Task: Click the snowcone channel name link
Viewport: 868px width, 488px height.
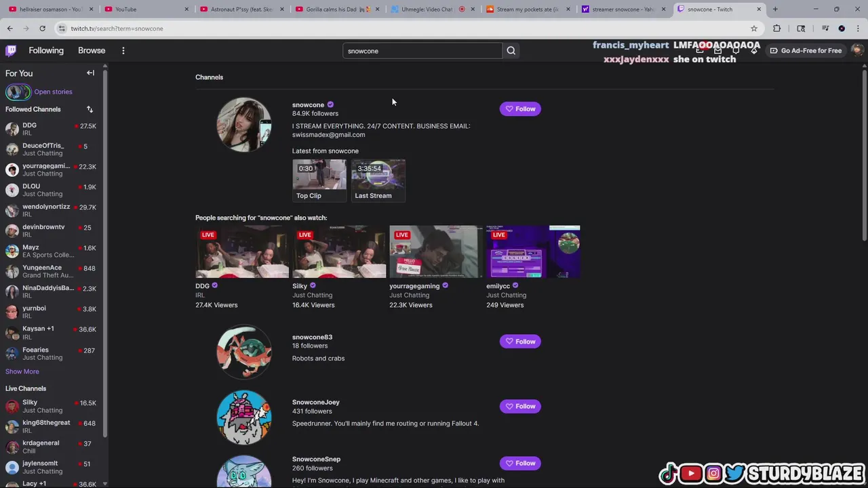Action: [308, 105]
